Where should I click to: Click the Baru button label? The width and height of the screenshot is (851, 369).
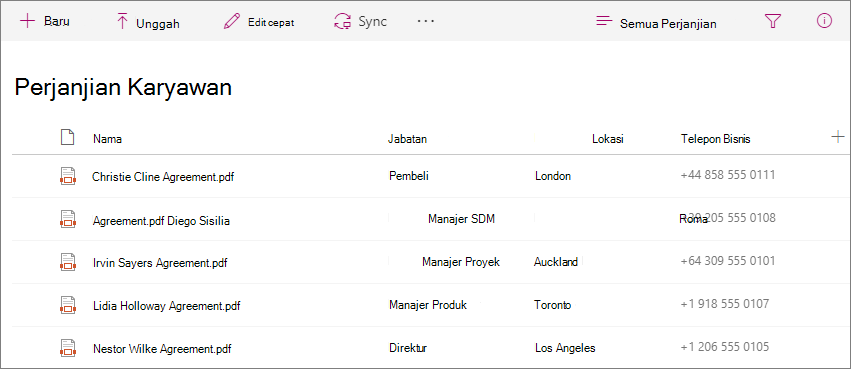click(x=57, y=22)
